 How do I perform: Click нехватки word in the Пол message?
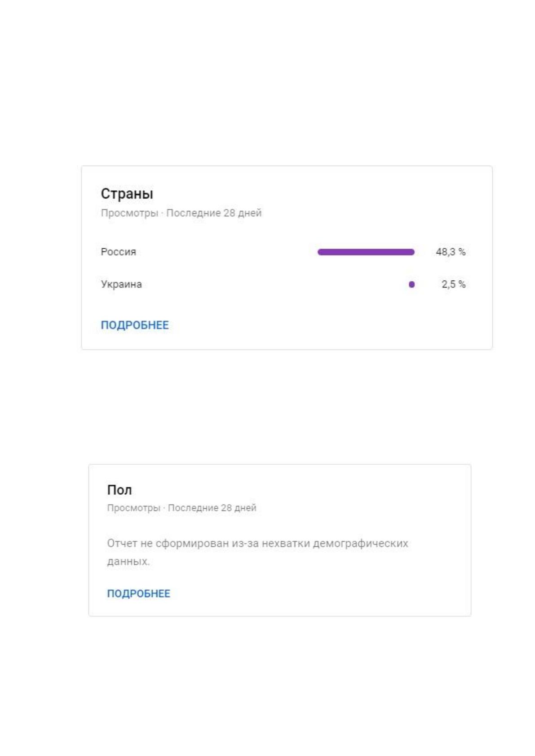point(286,544)
